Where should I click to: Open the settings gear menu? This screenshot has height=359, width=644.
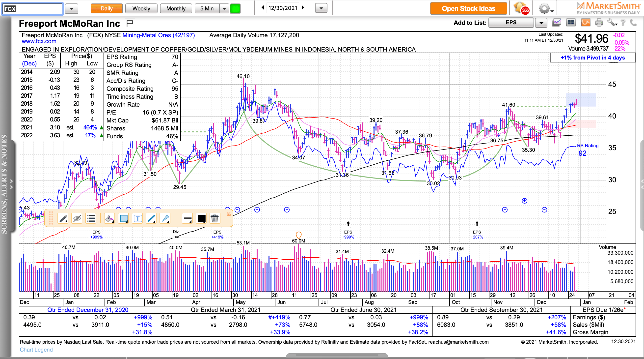[546, 9]
